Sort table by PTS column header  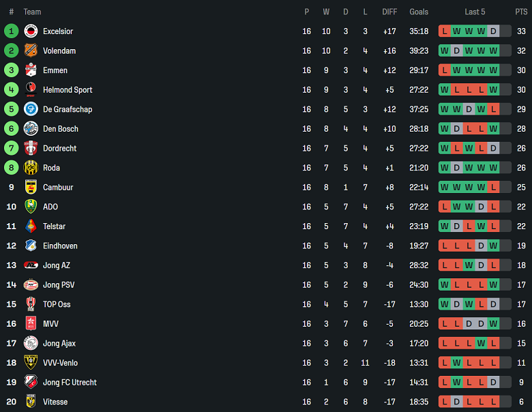coord(521,12)
